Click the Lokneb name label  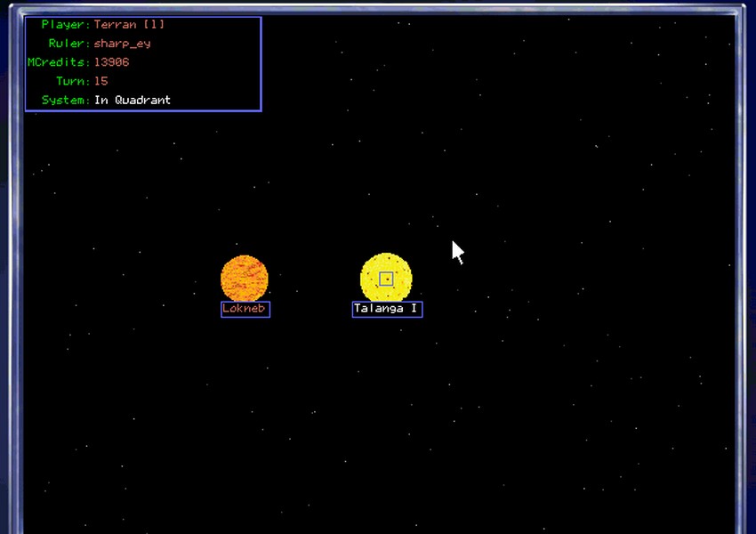pyautogui.click(x=245, y=309)
